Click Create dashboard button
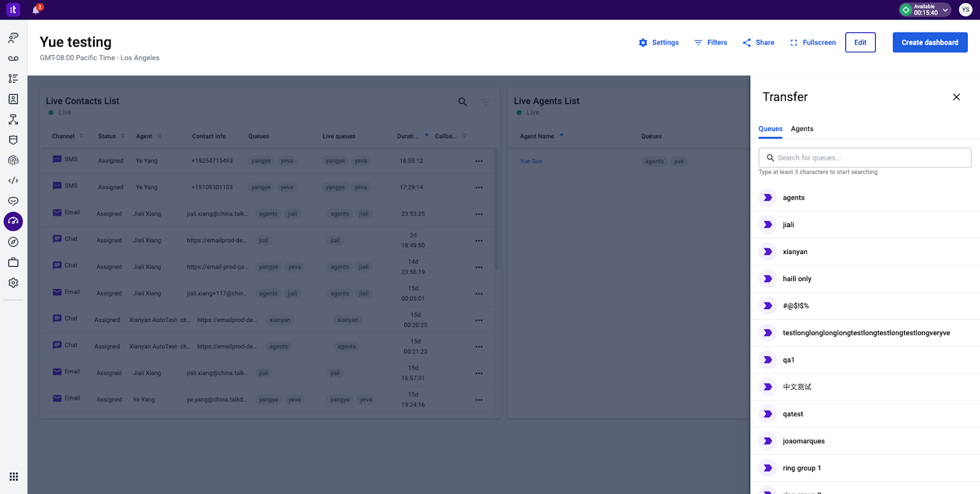Image resolution: width=980 pixels, height=494 pixels. 930,42
